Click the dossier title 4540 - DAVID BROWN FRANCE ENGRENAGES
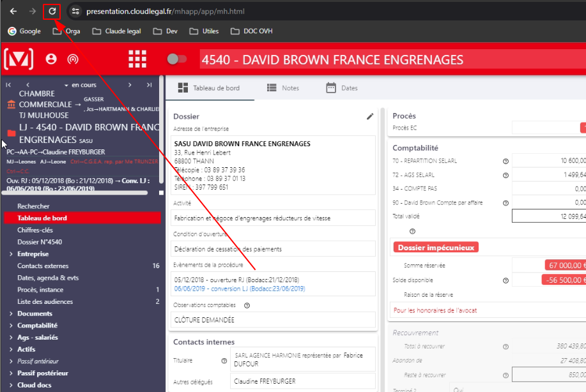Image resolution: width=586 pixels, height=392 pixels. tap(332, 60)
